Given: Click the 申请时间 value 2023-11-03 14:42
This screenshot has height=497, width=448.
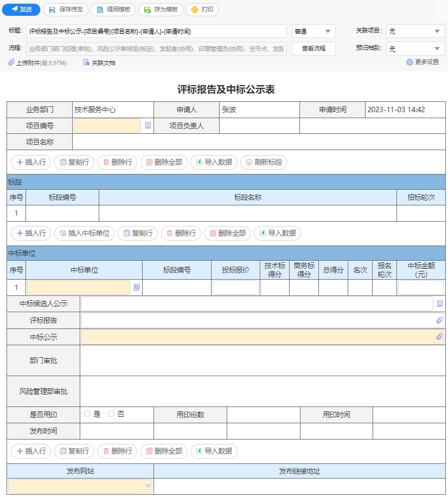Looking at the screenshot, I should pyautogui.click(x=396, y=109).
